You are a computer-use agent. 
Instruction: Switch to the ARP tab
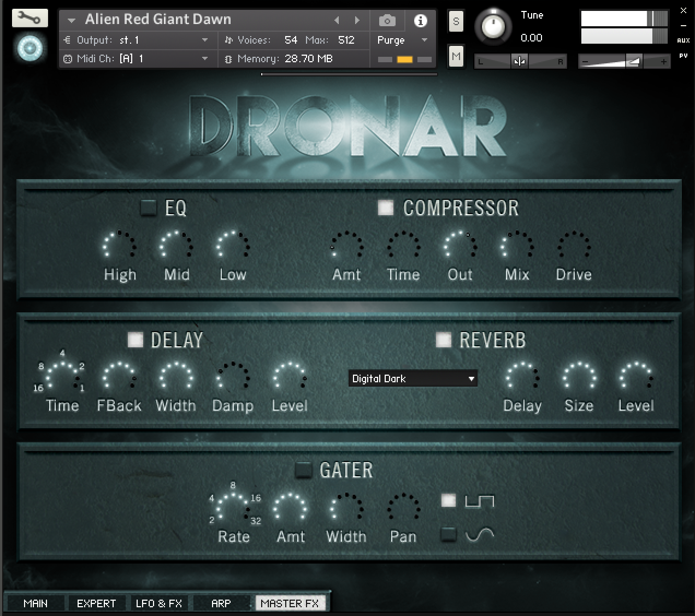(x=221, y=603)
